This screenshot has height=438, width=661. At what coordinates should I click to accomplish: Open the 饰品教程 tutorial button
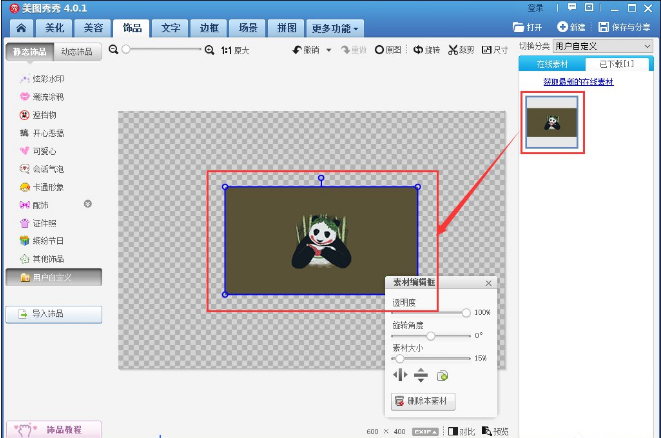click(x=54, y=430)
